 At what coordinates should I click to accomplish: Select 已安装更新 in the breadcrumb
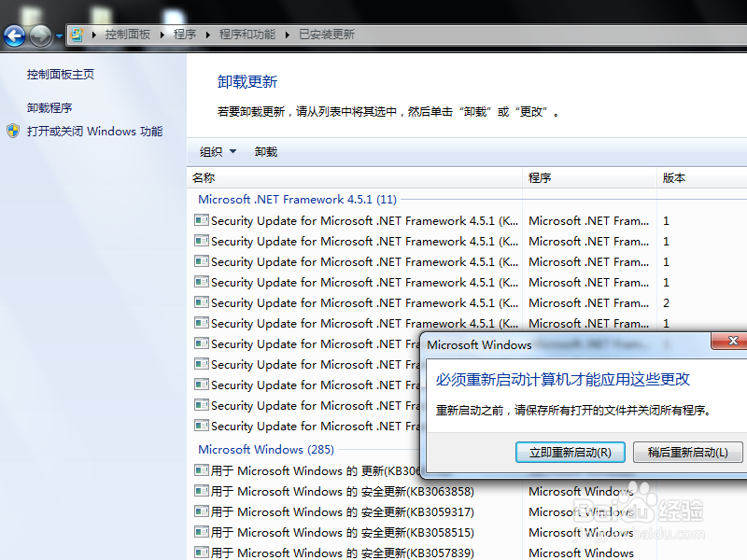(327, 35)
